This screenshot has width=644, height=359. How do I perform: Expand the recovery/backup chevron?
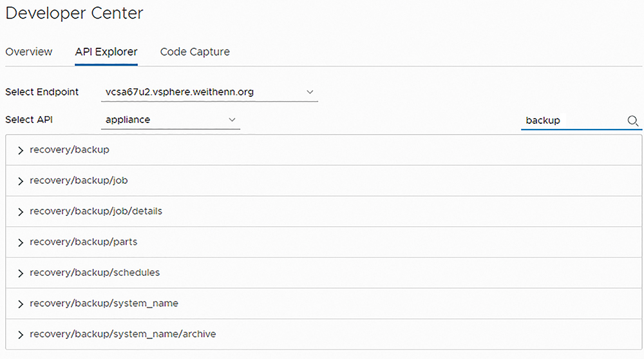click(x=21, y=151)
